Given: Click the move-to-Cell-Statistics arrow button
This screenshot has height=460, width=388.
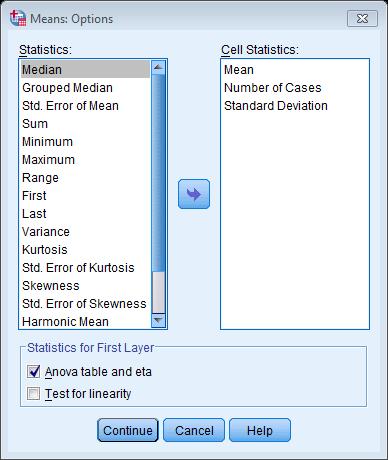Looking at the screenshot, I should pyautogui.click(x=194, y=194).
